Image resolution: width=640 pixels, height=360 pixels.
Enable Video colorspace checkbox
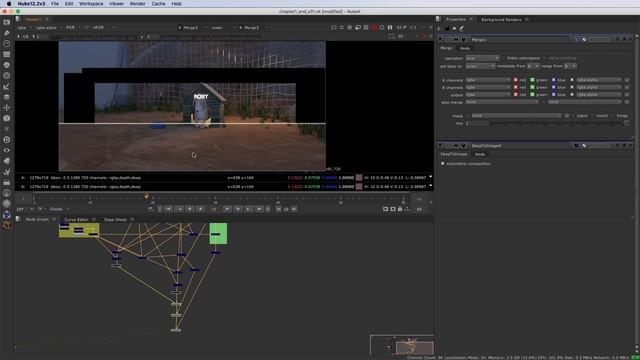(x=503, y=58)
